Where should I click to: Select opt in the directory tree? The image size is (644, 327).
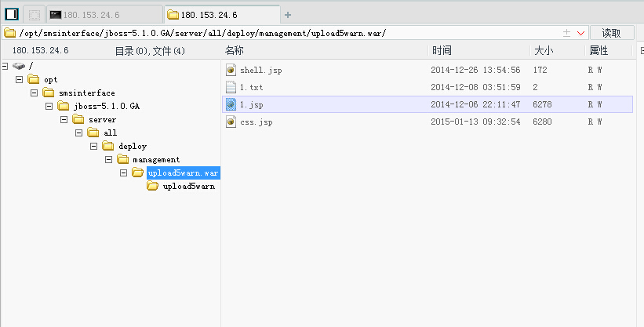[x=51, y=80]
